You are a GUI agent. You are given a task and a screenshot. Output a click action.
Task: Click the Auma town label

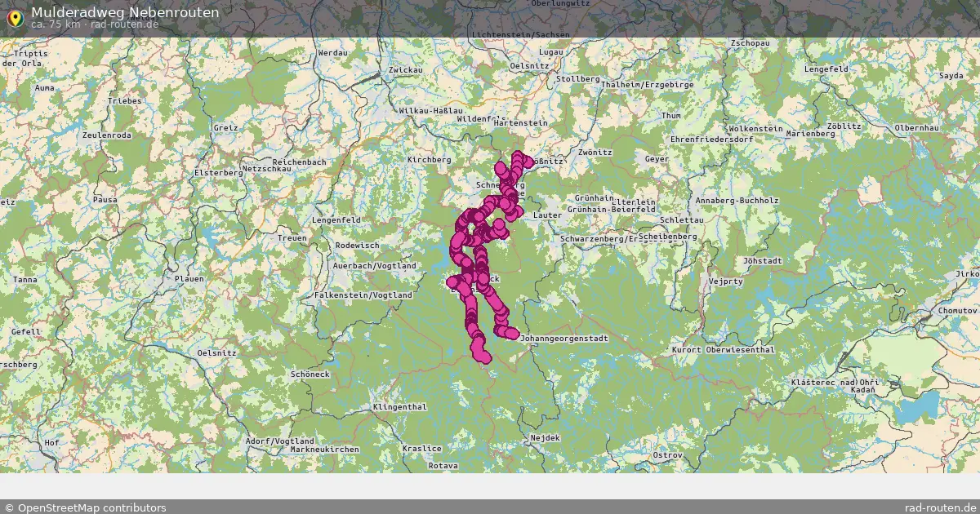[x=44, y=87]
